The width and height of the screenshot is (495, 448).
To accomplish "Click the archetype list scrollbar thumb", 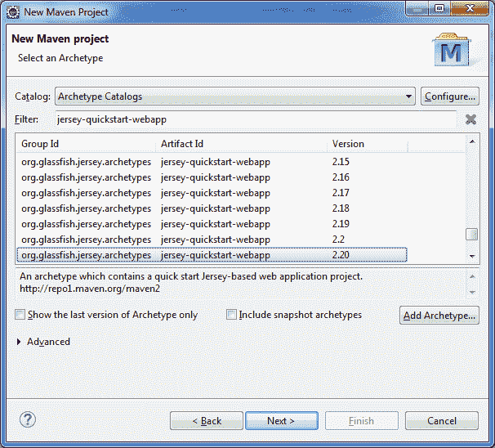I will pos(471,235).
